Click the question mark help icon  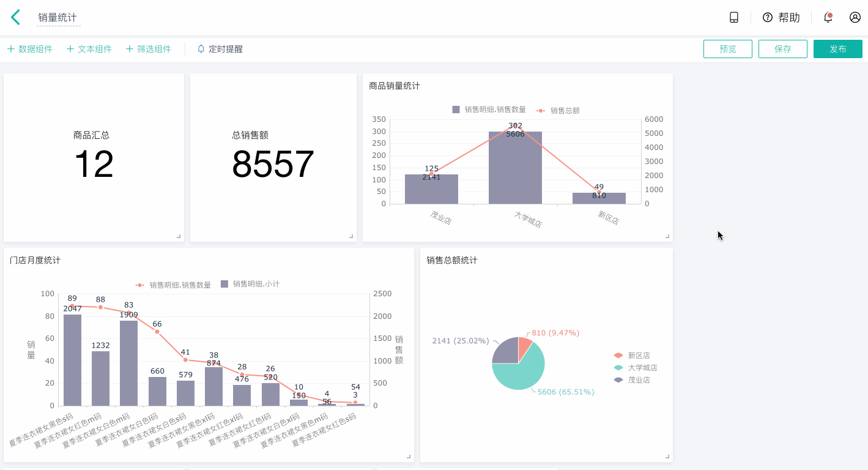(767, 17)
